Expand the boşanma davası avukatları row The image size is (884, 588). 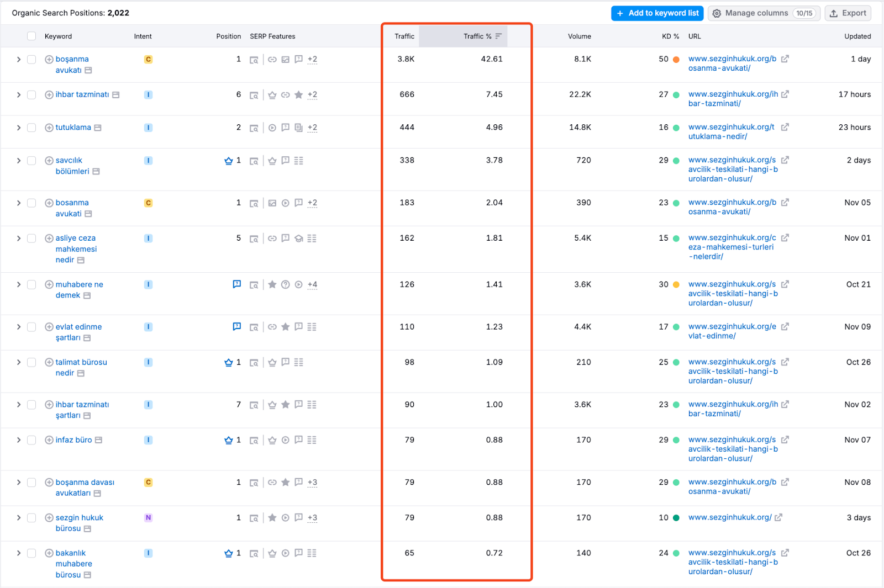tap(18, 482)
